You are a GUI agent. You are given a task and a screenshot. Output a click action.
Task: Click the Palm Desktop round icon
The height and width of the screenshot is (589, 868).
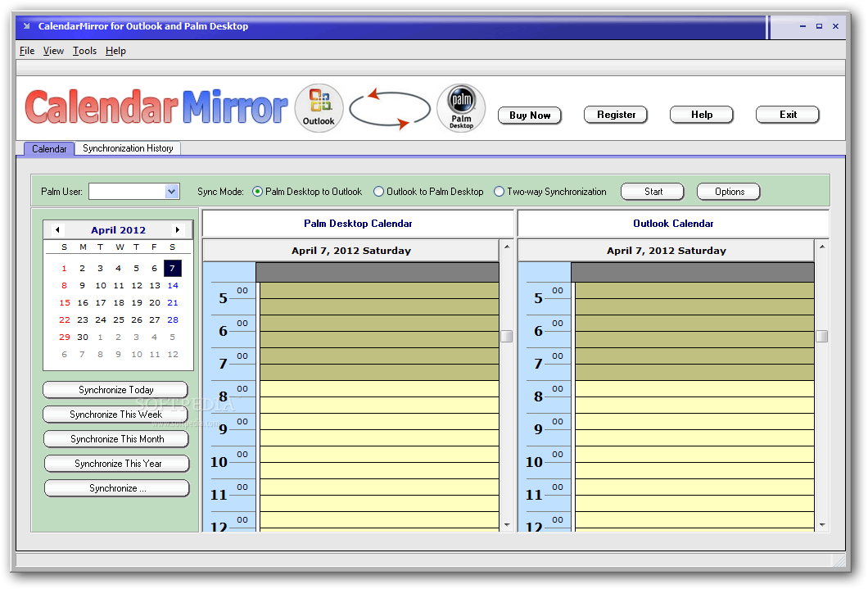click(x=461, y=108)
